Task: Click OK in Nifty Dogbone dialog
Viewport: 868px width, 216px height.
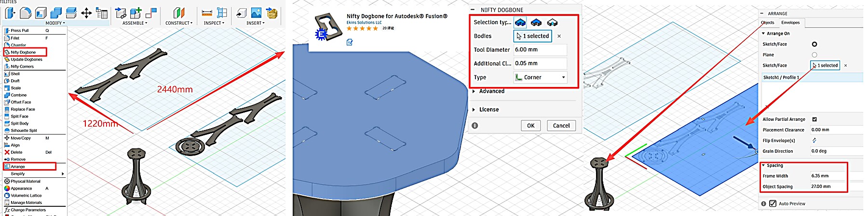Action: click(x=530, y=126)
